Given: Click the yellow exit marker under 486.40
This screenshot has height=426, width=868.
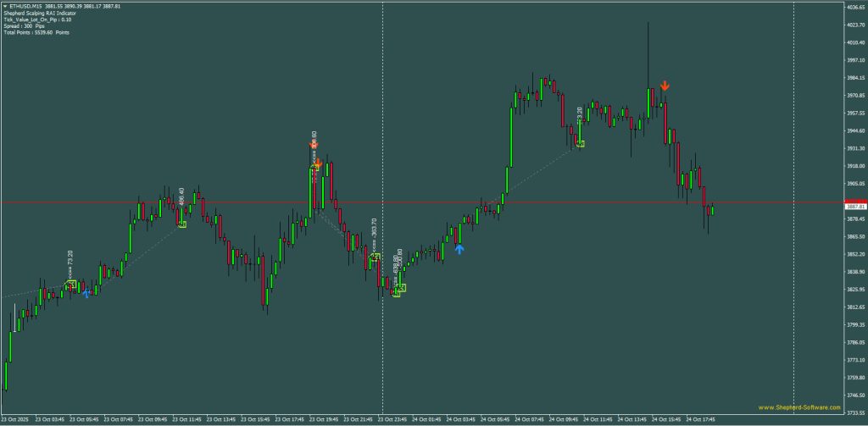Looking at the screenshot, I should coord(182,224).
